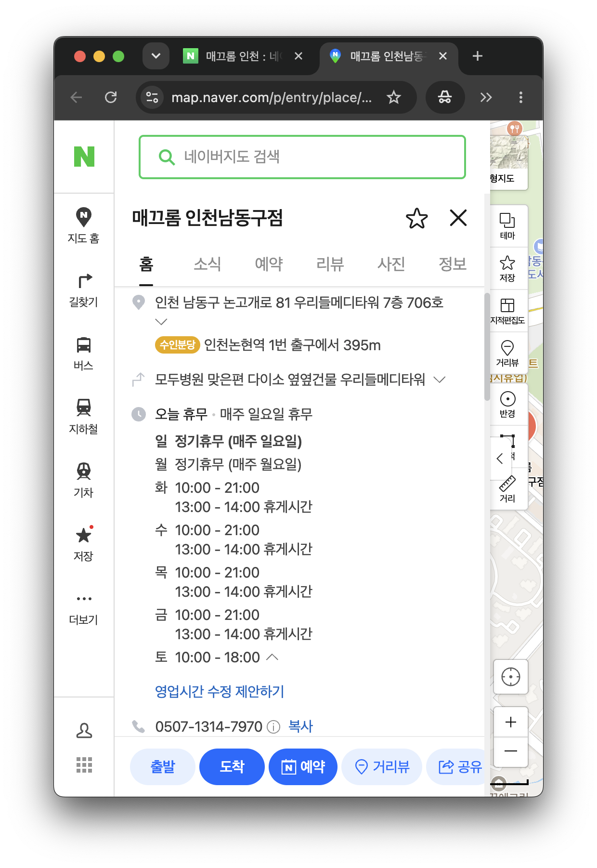The height and width of the screenshot is (868, 597).
Task: Copy the phone number with 복사
Action: pos(300,726)
